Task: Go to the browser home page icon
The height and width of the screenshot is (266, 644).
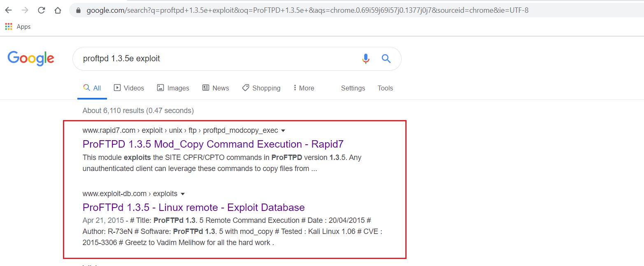Action: 58,10
